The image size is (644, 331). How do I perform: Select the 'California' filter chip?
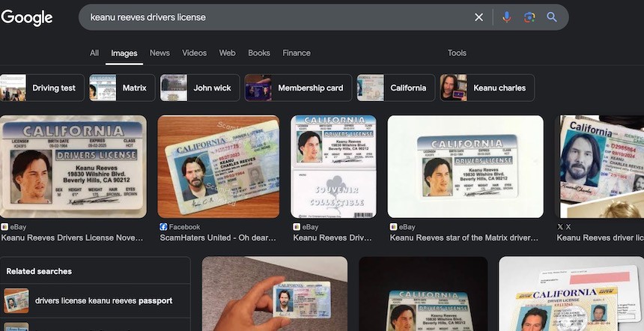[x=396, y=88]
